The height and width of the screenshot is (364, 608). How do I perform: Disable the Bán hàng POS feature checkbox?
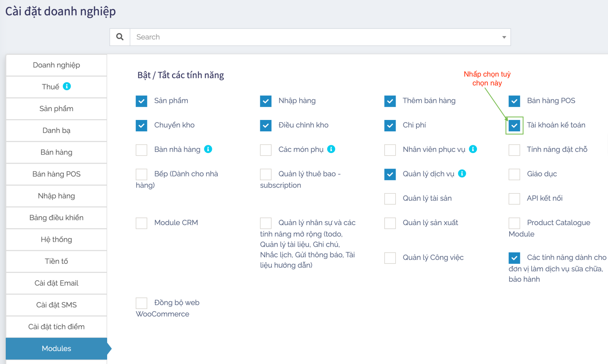(x=514, y=101)
